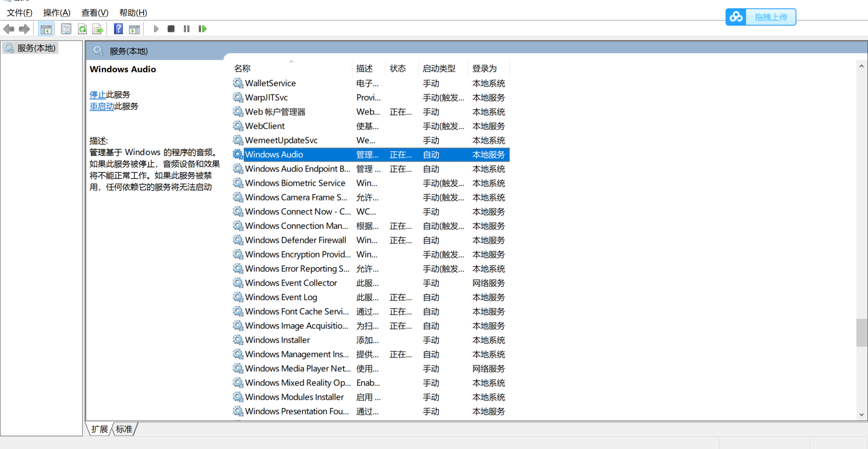This screenshot has height=449, width=868.
Task: Select Windows Management Instrumentation service
Action: 371,354
